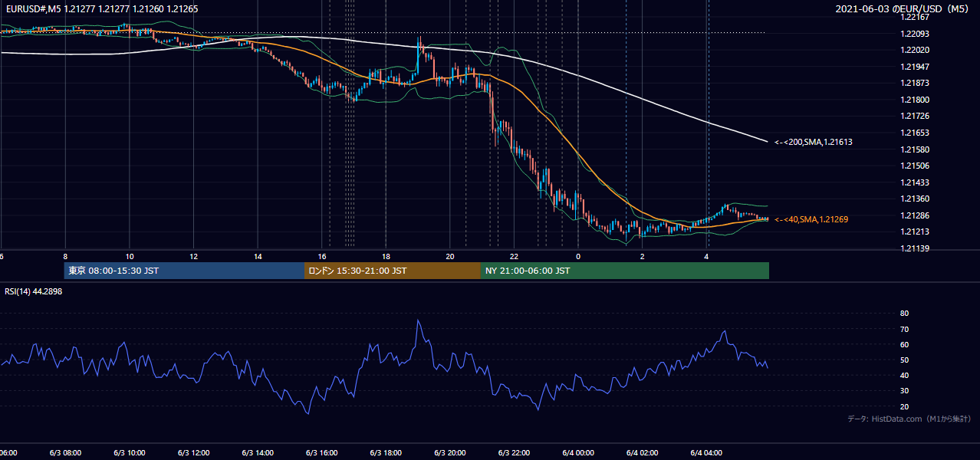The height and width of the screenshot is (460, 980).
Task: Click RSI scale label 70
Action: pyautogui.click(x=904, y=329)
